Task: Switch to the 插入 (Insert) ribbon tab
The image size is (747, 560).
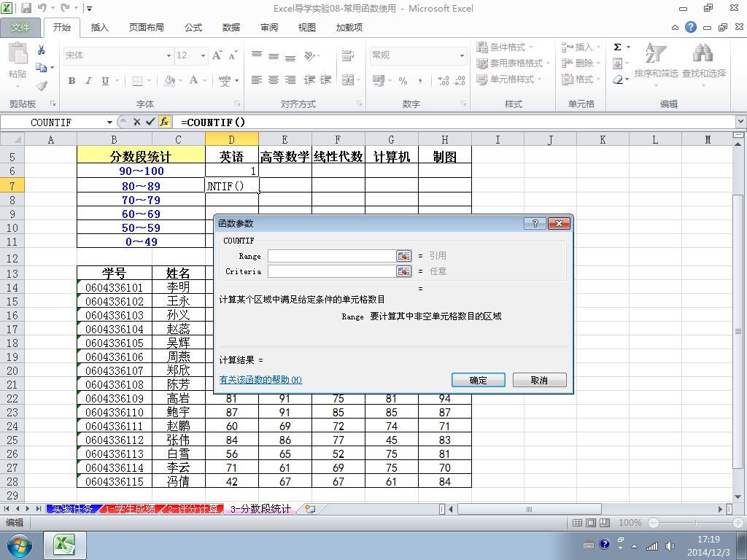Action: click(x=99, y=28)
